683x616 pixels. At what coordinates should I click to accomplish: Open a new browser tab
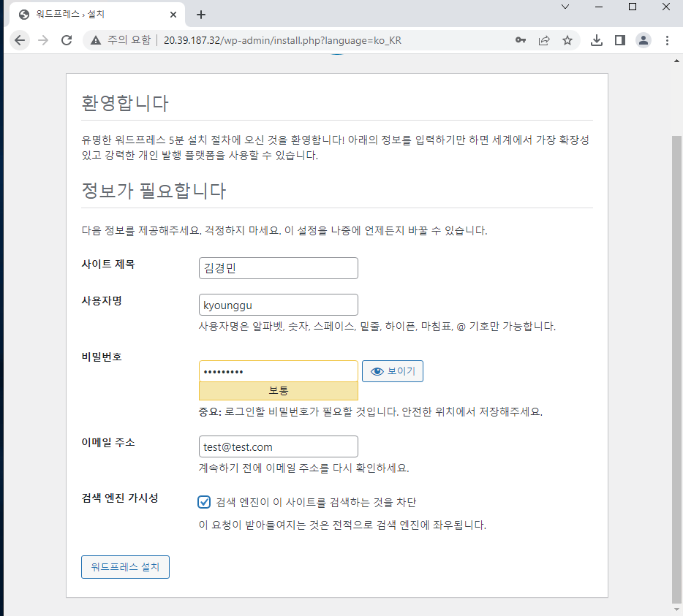201,15
